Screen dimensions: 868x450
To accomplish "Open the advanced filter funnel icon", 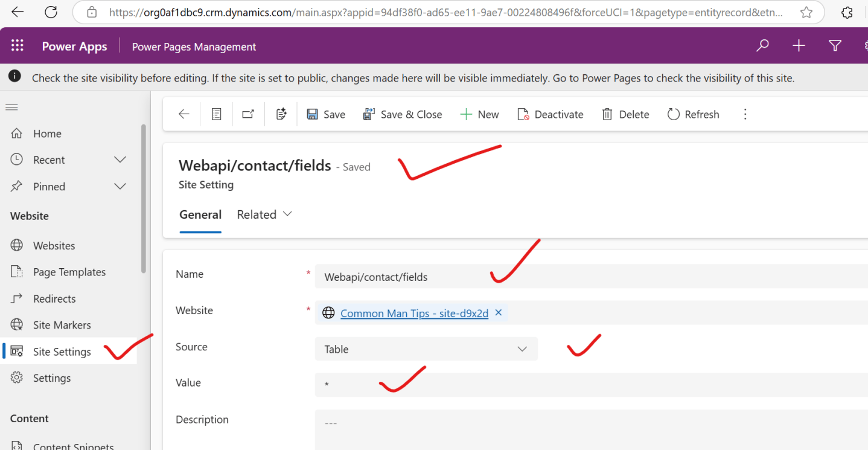I will tap(835, 46).
